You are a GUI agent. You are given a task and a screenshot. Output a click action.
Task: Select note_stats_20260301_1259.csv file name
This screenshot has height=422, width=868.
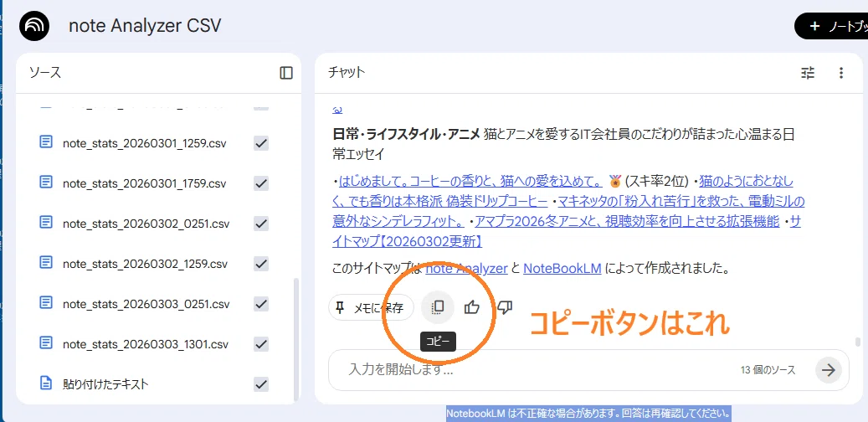click(x=145, y=143)
